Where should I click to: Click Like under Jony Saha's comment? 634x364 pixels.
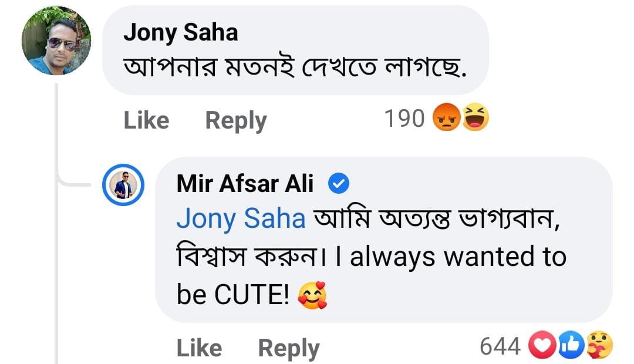tap(145, 120)
